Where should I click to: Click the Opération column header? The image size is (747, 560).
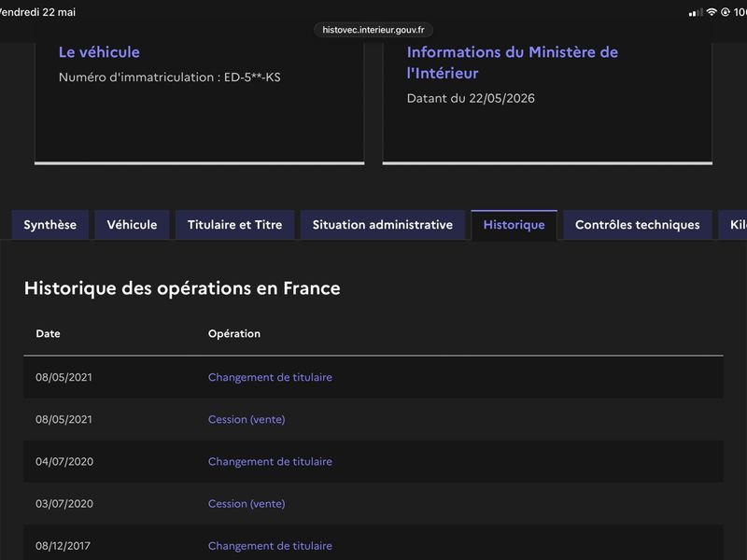click(234, 333)
